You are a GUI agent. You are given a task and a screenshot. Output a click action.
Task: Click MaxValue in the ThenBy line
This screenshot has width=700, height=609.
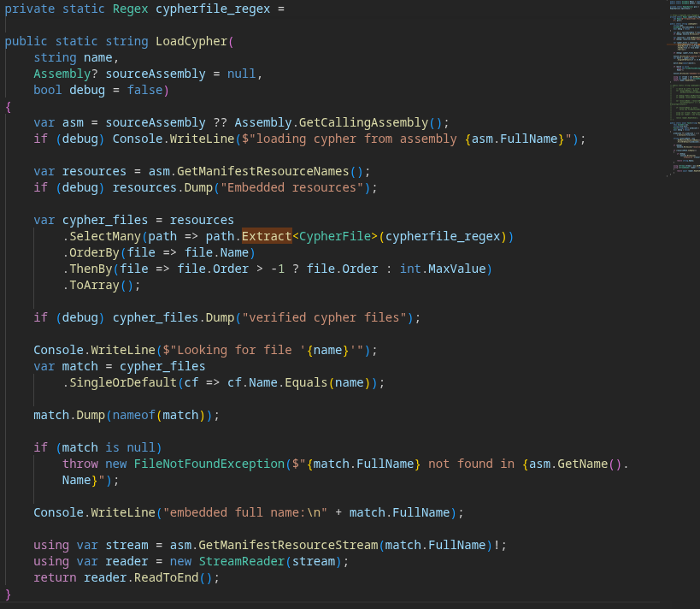pos(457,269)
